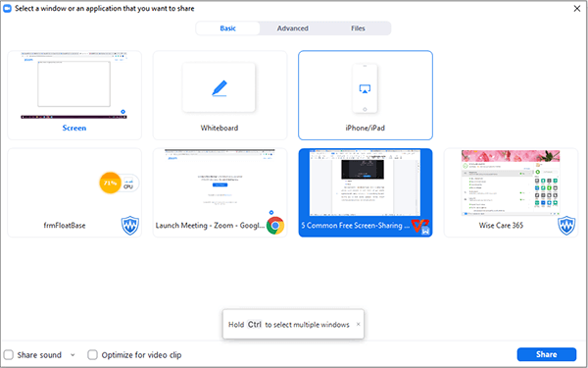Select the iPhone/iPad AirPlay icon
588x368 pixels.
point(365,89)
